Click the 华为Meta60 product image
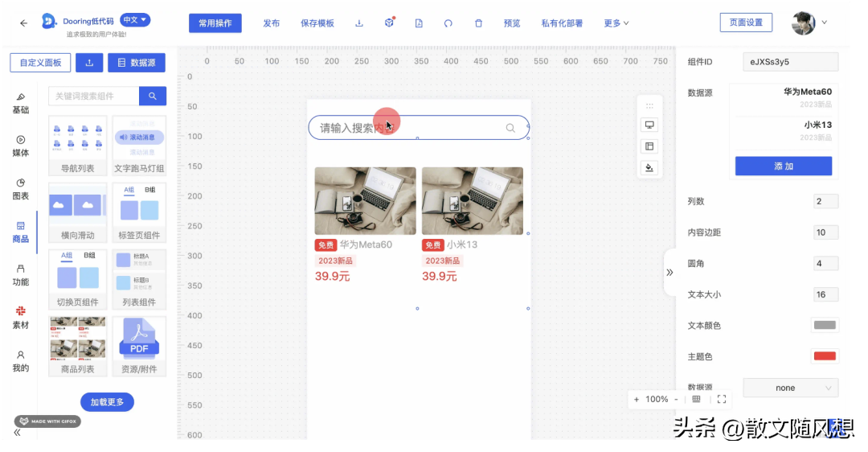Image resolution: width=868 pixels, height=452 pixels. point(366,201)
